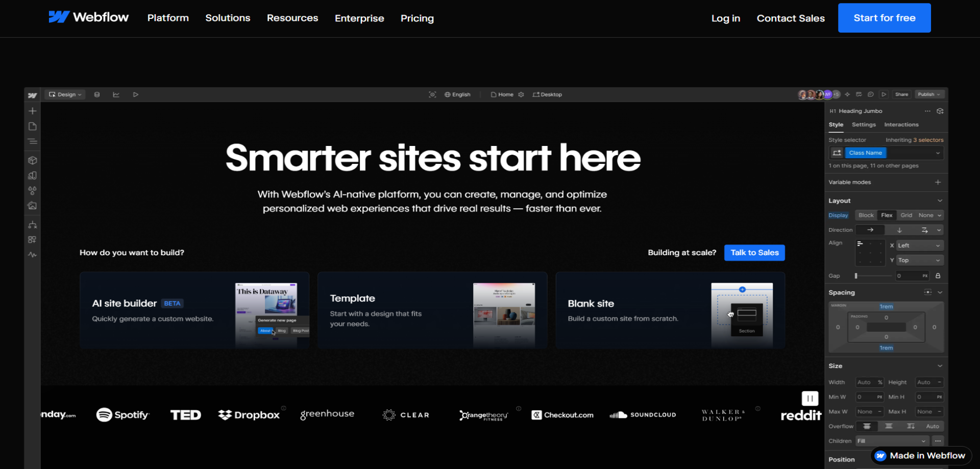Open the activity pulse icon in sidebar

click(32, 255)
